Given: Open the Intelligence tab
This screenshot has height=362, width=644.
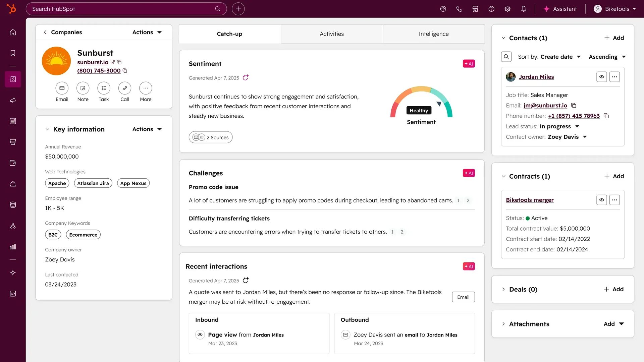Looking at the screenshot, I should 433,34.
